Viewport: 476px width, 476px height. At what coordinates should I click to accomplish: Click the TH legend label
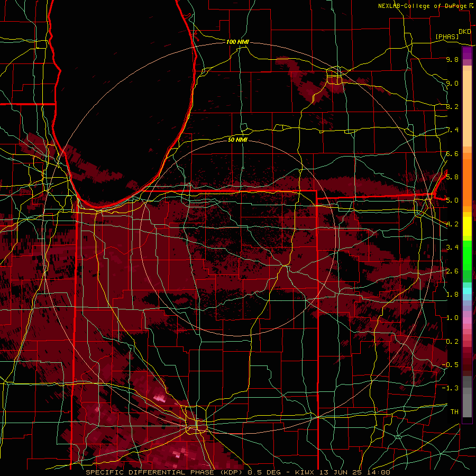(454, 411)
